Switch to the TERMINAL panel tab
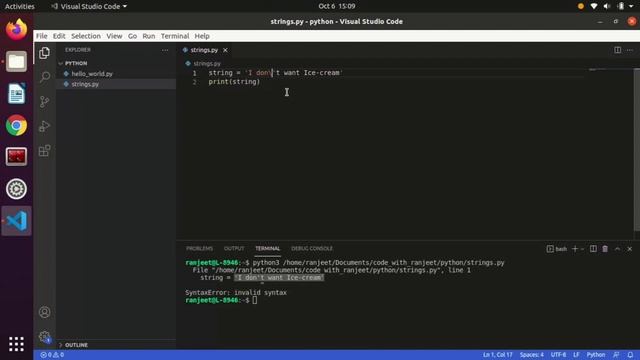The height and width of the screenshot is (360, 640). click(268, 249)
